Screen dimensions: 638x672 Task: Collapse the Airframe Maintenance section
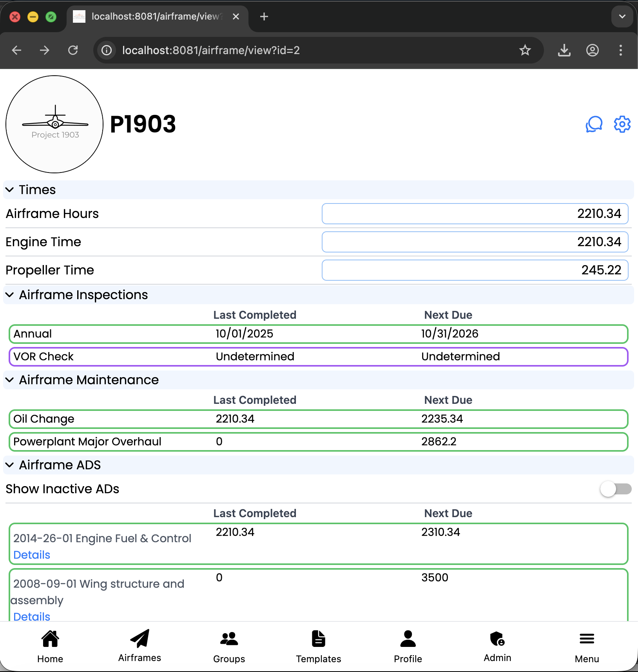10,380
